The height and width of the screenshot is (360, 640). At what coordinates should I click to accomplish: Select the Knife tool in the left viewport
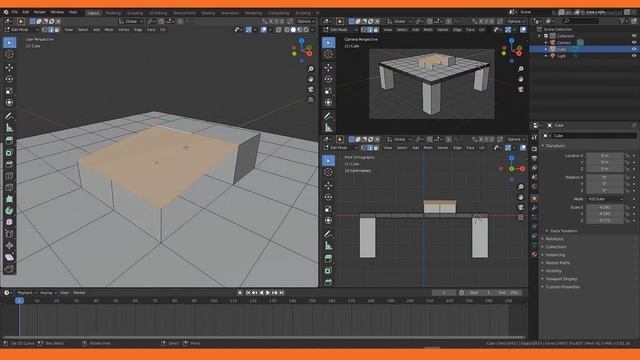9,187
